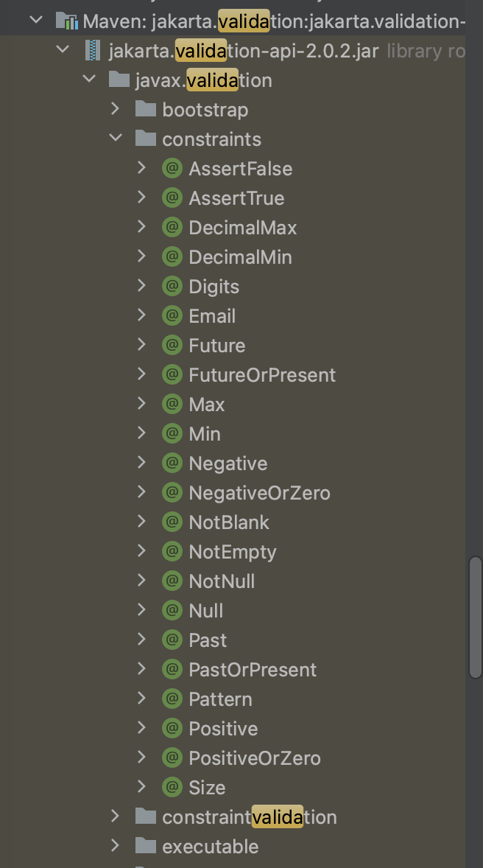The image size is (483, 868).
Task: Click the vertical scrollbar thumb
Action: (x=476, y=616)
